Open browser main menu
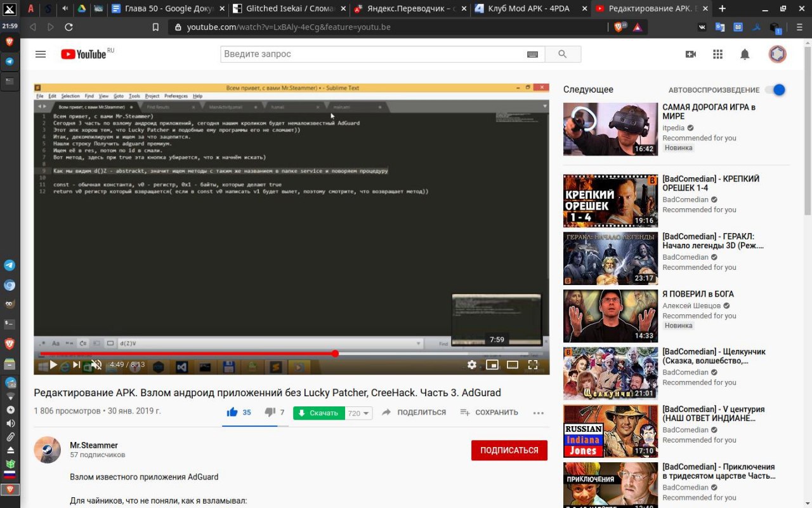This screenshot has height=508, width=812. [798, 27]
